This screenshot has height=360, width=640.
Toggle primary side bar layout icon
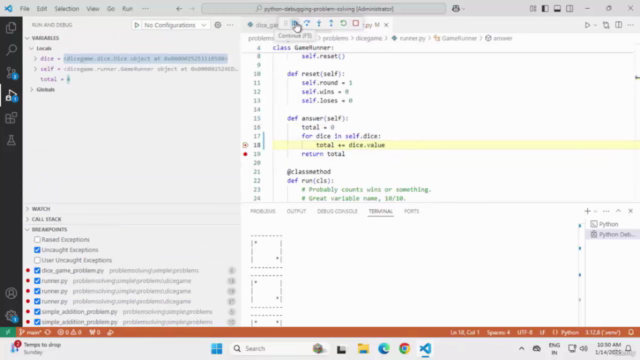545,9
